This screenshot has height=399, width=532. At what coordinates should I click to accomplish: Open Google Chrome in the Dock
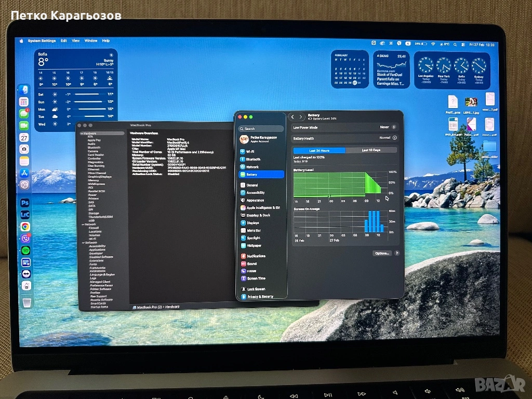pyautogui.click(x=25, y=227)
